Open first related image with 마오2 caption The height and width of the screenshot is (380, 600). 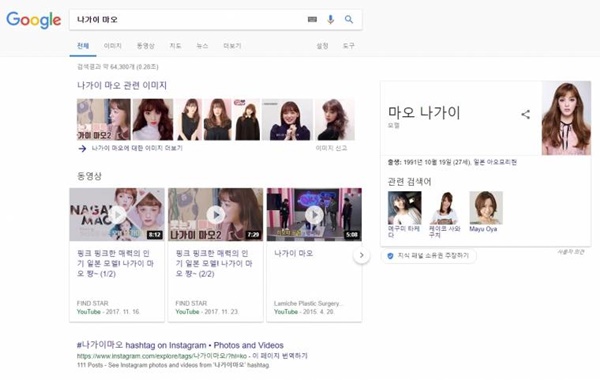tap(104, 119)
